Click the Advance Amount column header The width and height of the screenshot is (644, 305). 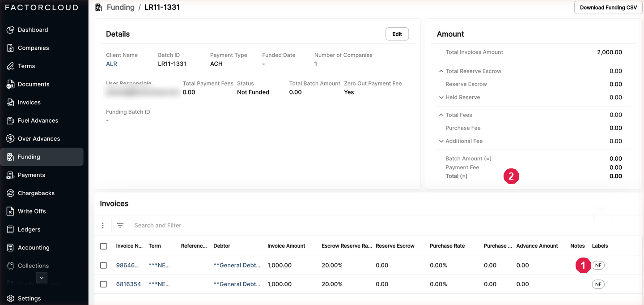(x=537, y=246)
